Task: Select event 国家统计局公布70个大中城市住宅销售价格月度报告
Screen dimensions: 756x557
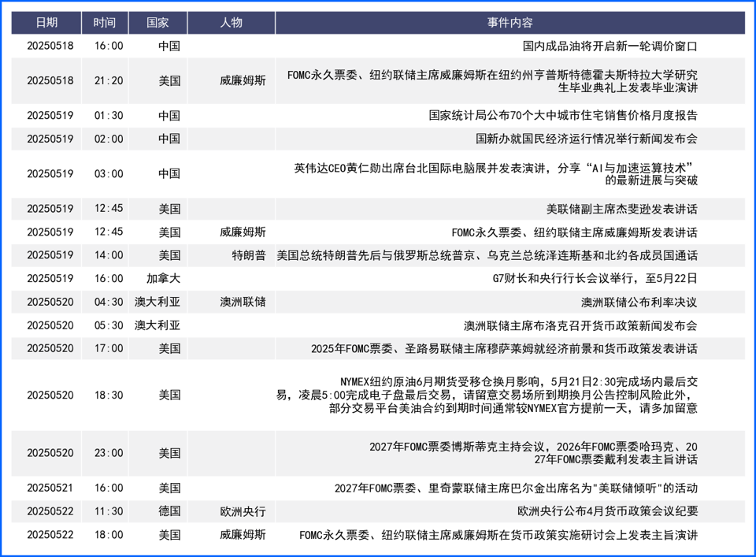Action: click(563, 116)
